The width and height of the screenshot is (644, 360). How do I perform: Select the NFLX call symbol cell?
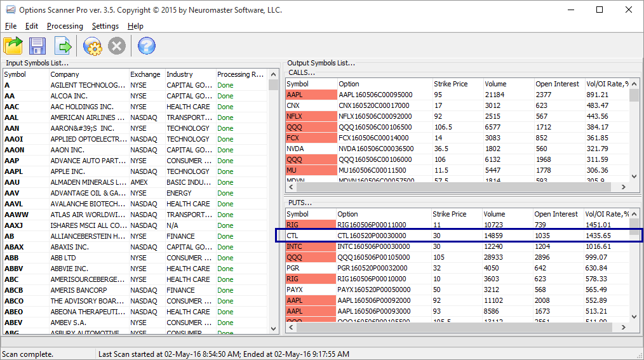tap(311, 116)
